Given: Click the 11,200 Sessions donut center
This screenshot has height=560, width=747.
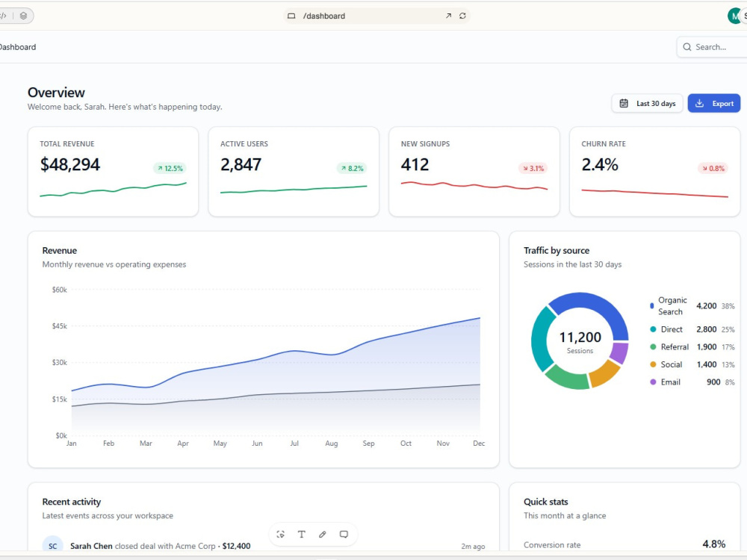Looking at the screenshot, I should tap(580, 341).
